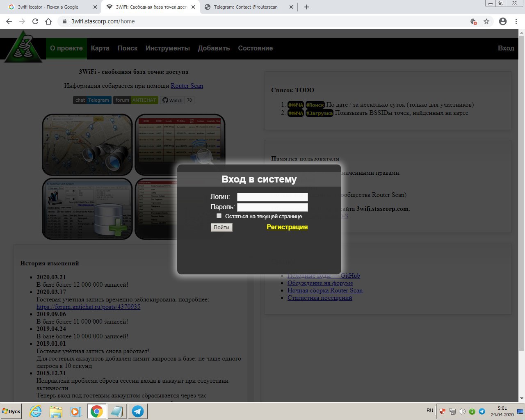Close the Telegram Contact tab
Screen dimensions: 525x420
click(291, 7)
